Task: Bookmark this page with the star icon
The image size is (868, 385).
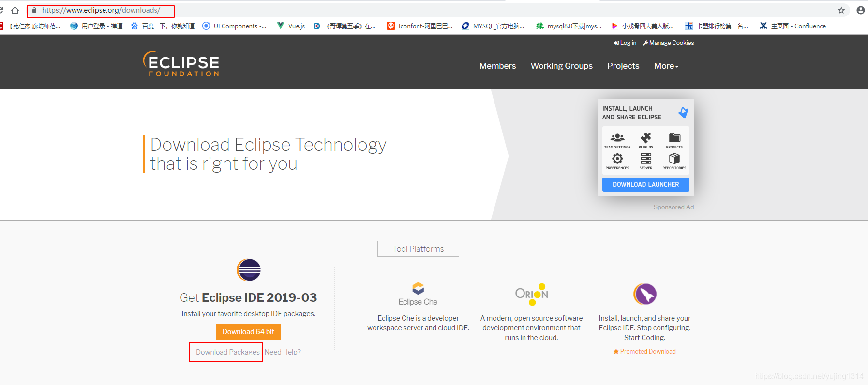Action: [841, 10]
